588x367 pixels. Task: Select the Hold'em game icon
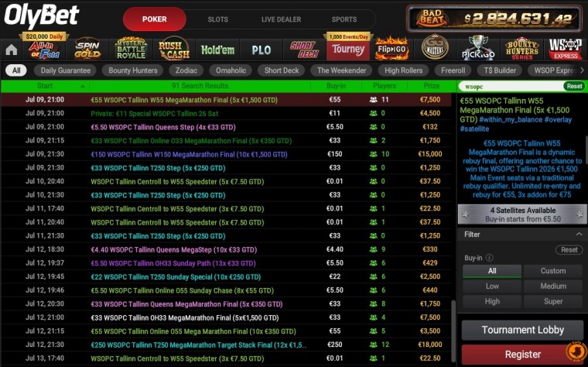pos(217,50)
